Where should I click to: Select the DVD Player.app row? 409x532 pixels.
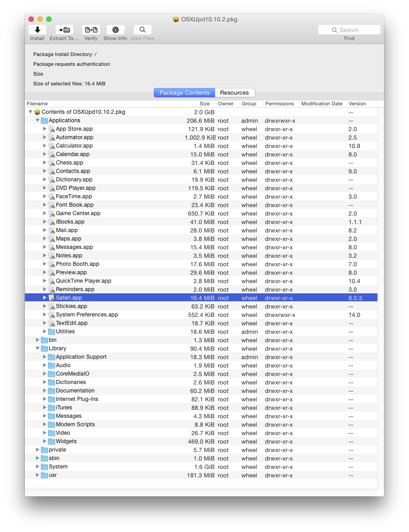pos(201,188)
